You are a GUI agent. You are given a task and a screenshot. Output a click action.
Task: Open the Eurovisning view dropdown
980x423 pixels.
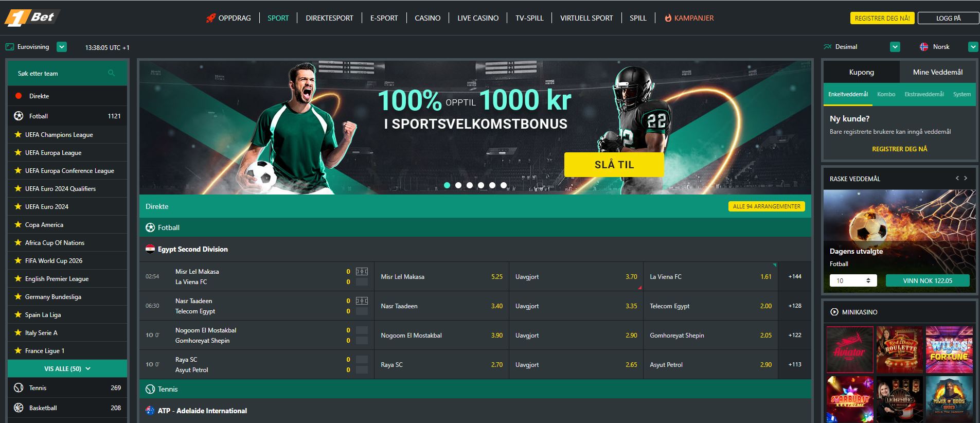(x=62, y=47)
